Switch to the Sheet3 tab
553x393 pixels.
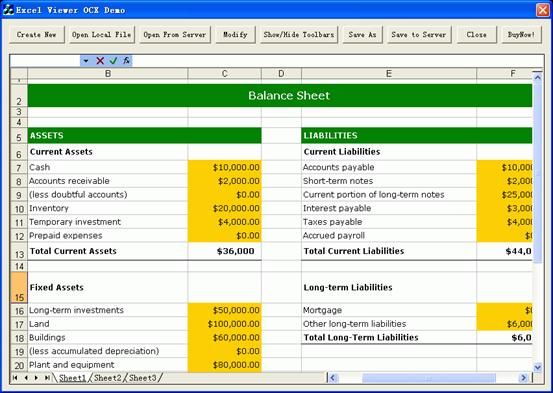(x=142, y=378)
